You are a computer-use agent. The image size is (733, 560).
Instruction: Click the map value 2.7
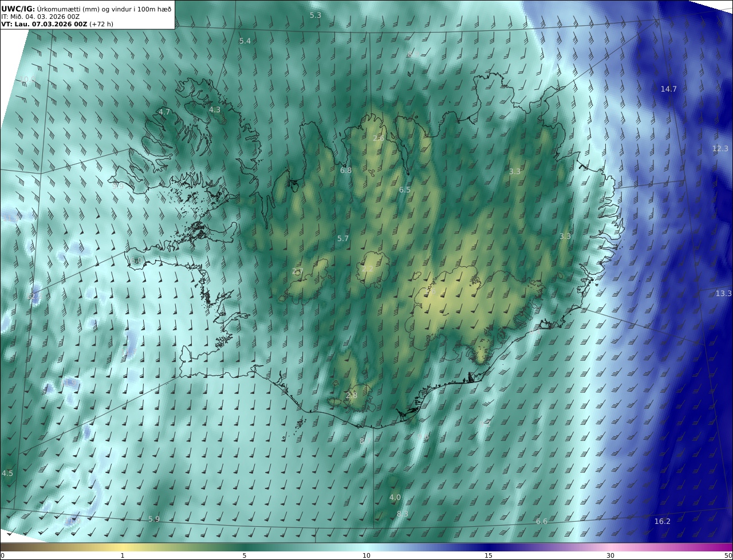pos(297,271)
